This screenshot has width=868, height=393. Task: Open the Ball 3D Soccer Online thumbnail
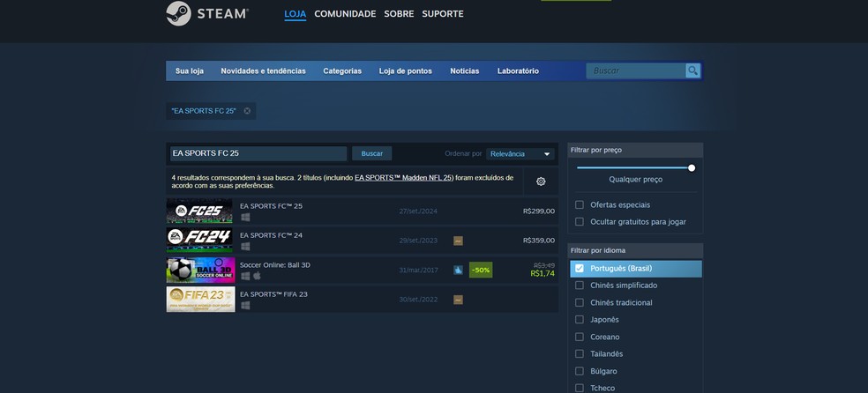pyautogui.click(x=200, y=270)
